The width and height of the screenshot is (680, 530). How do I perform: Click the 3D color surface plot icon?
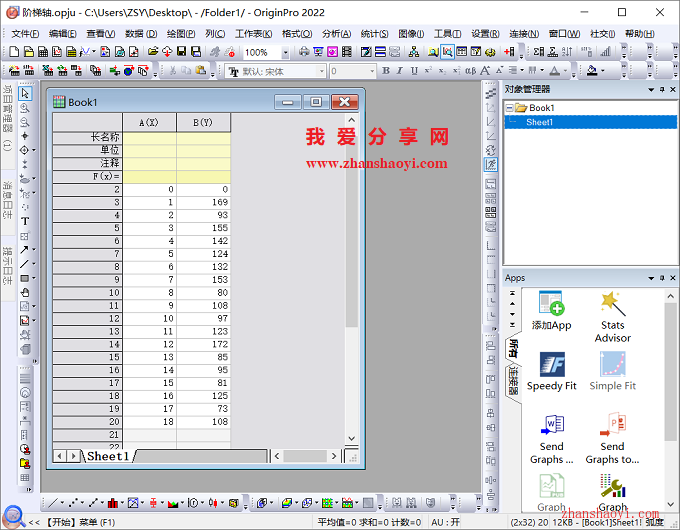coord(286,503)
